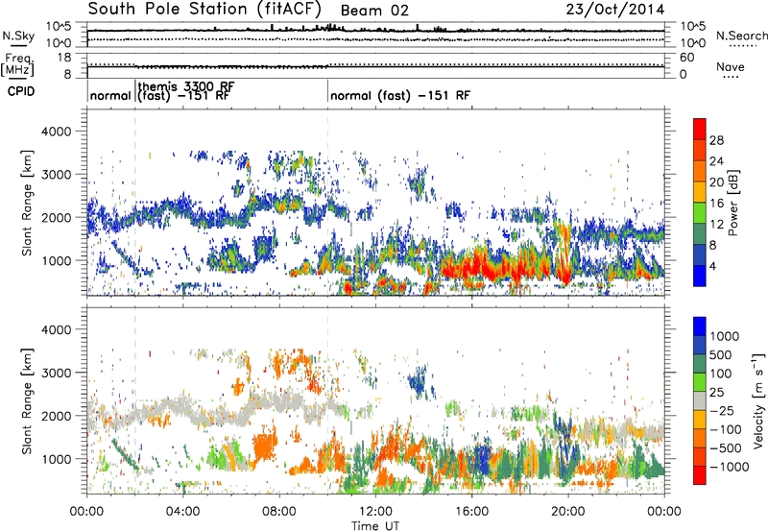Select the '2000' tick of the velocity panel
768x532 pixels.
[57, 416]
